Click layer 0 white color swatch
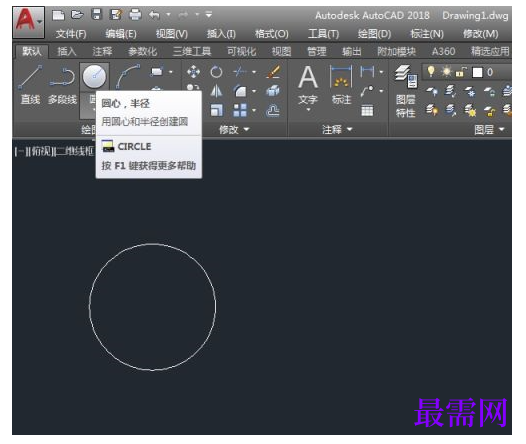The image size is (526, 444). (x=477, y=72)
